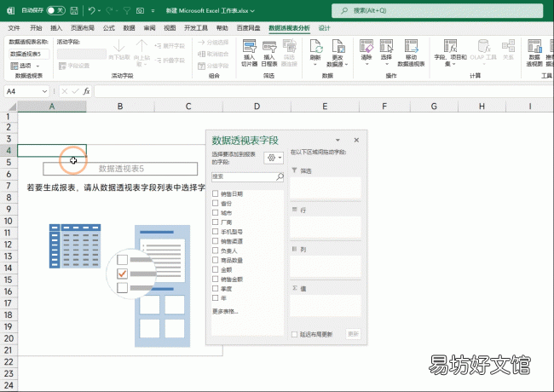Click the Relationships (关系) icon
Screen dimensions: 554x392
(x=508, y=46)
